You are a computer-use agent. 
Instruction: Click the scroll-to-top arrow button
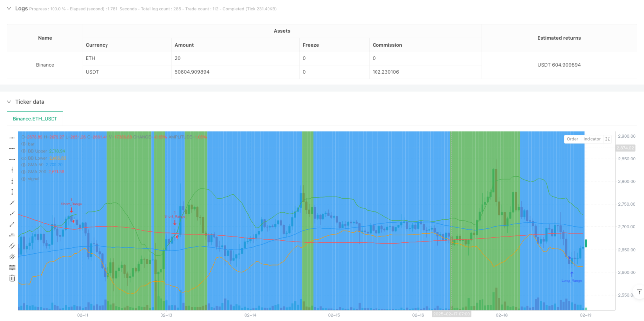pyautogui.click(x=638, y=291)
